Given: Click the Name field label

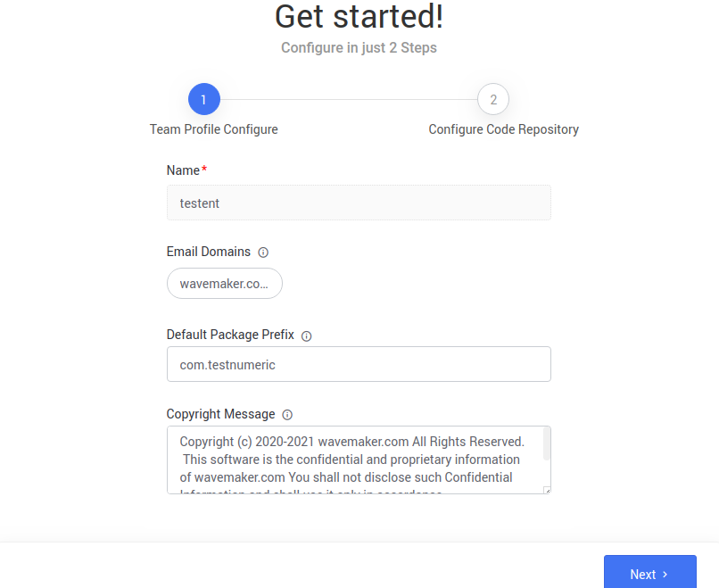Looking at the screenshot, I should tap(183, 170).
